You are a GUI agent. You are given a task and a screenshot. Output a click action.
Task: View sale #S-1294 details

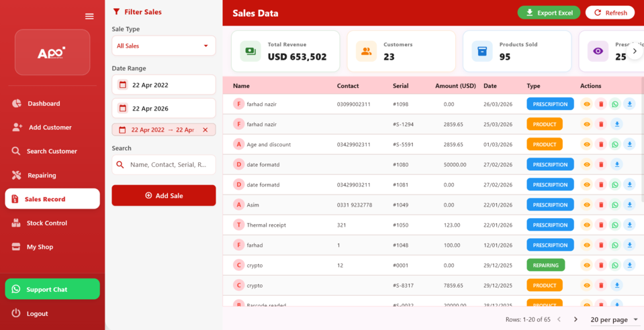tap(587, 124)
